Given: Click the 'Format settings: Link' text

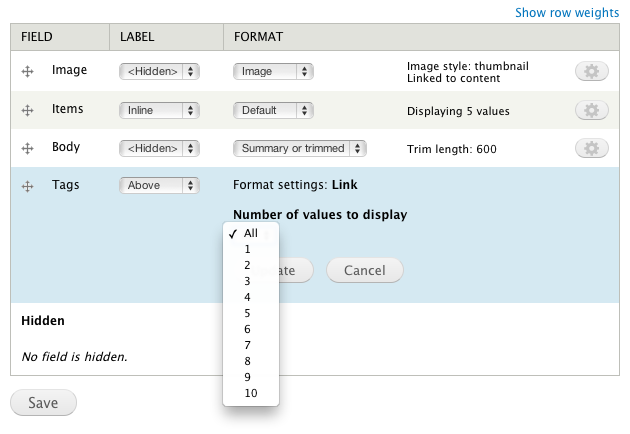Looking at the screenshot, I should (x=295, y=185).
